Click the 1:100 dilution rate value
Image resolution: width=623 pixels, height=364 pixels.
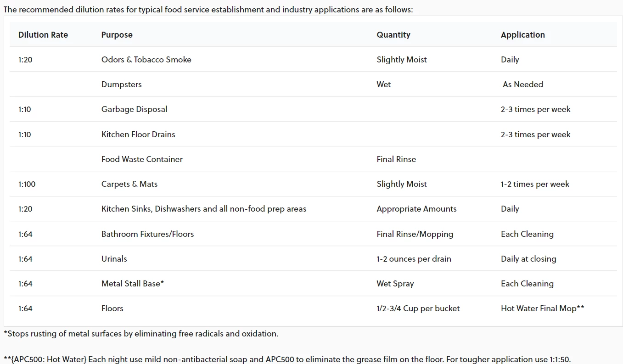coord(27,184)
